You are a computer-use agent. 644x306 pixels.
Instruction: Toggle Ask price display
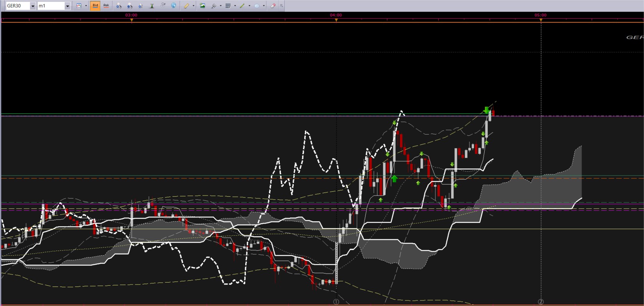106,6
